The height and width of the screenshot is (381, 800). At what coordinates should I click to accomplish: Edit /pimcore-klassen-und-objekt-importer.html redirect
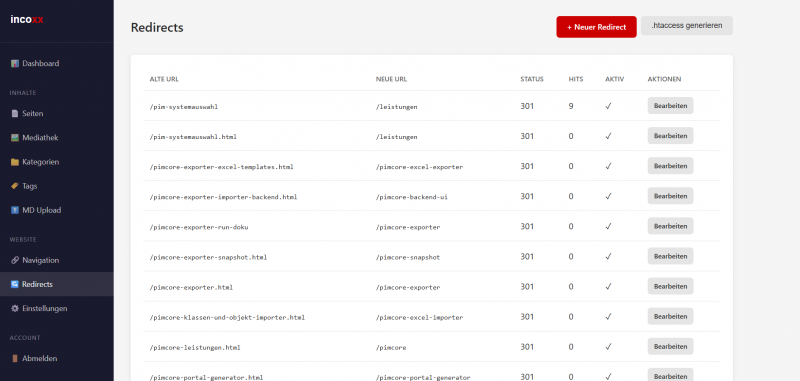[x=670, y=317]
